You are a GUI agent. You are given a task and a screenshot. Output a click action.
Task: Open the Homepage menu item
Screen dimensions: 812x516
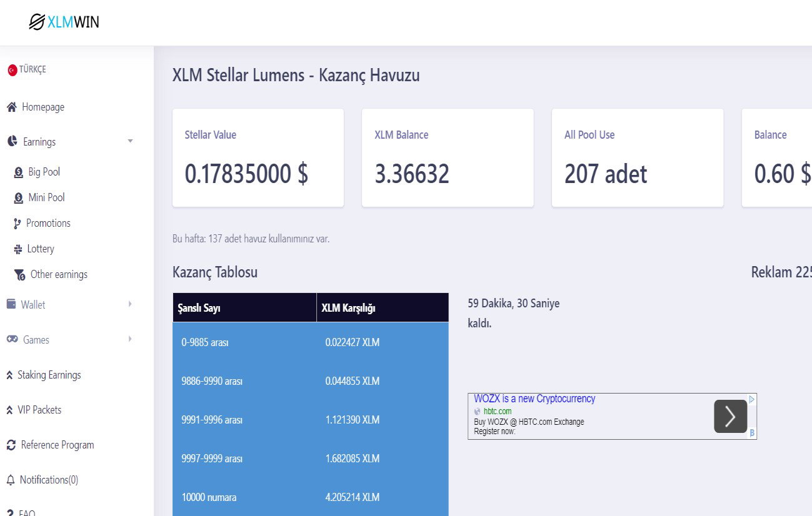[x=43, y=107]
